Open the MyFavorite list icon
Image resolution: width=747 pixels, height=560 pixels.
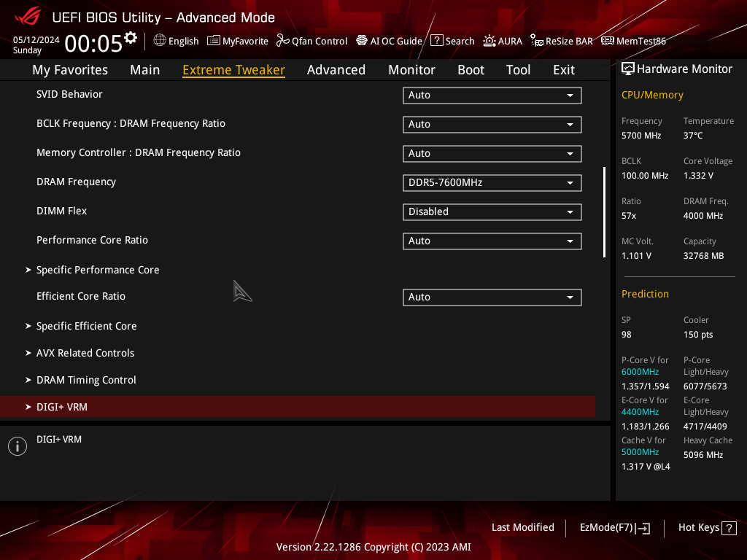coord(214,41)
